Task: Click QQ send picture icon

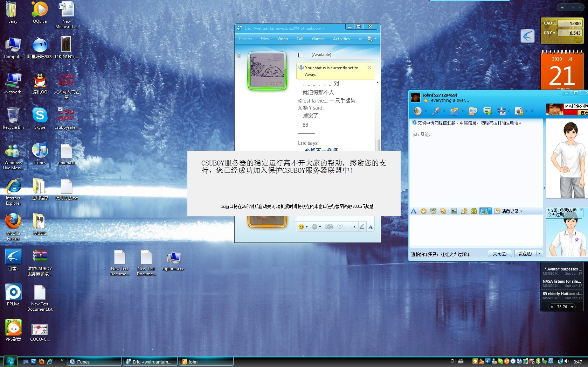Action: pos(454,211)
